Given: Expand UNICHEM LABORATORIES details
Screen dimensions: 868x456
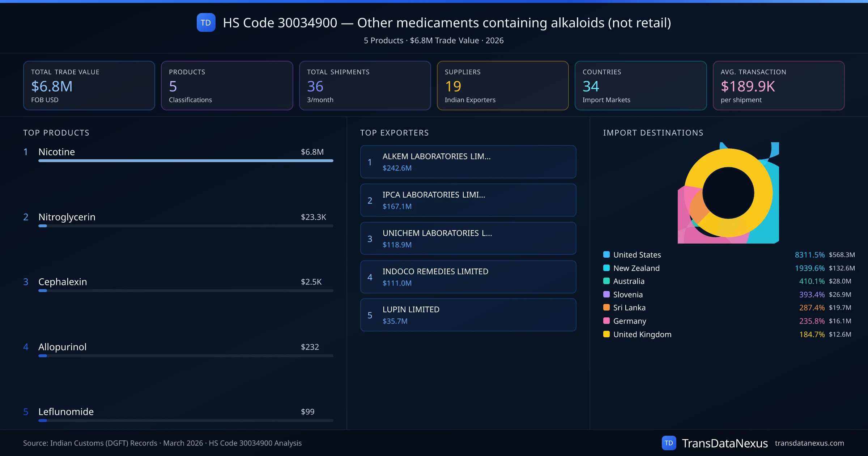Looking at the screenshot, I should [468, 238].
